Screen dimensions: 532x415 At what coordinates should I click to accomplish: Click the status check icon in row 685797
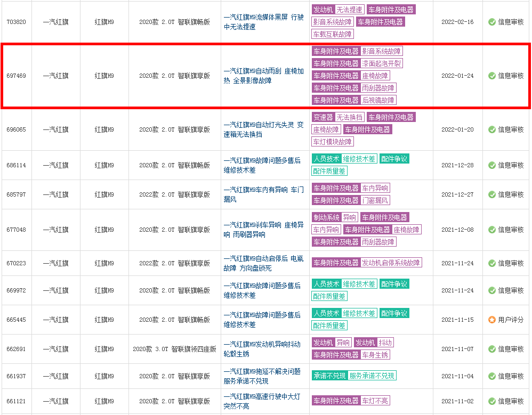click(x=491, y=194)
